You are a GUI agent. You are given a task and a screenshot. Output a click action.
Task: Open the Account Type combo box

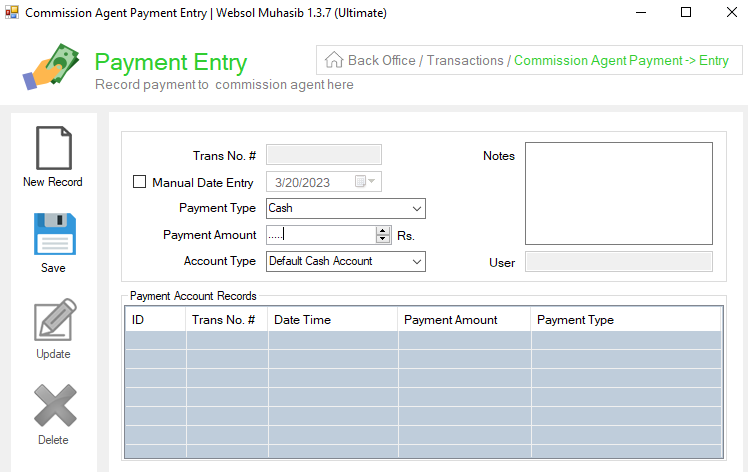[346, 262]
